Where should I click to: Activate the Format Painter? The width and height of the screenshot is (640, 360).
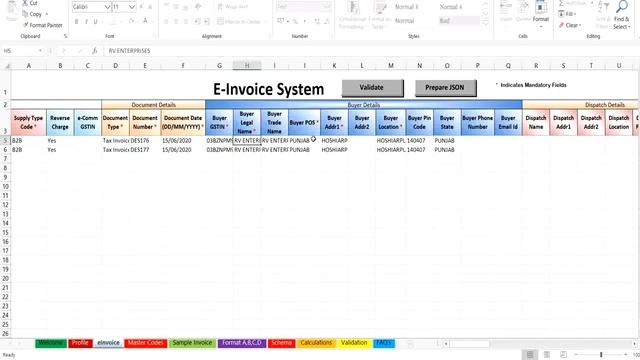[42, 25]
